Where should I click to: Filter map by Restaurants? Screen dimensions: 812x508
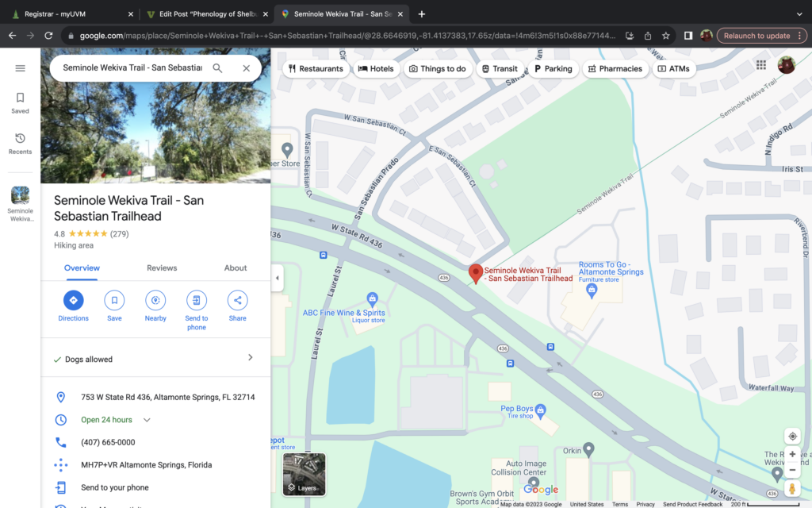click(316, 69)
